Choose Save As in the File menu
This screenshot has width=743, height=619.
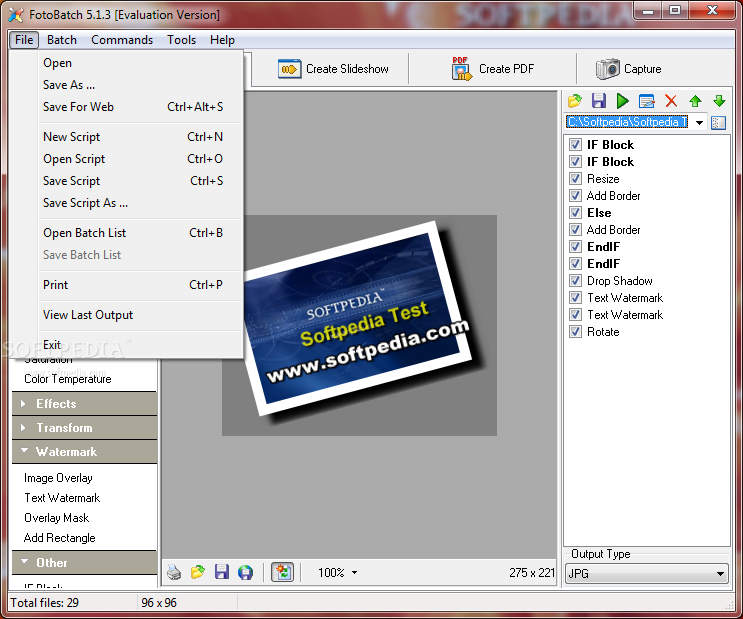(x=140, y=85)
